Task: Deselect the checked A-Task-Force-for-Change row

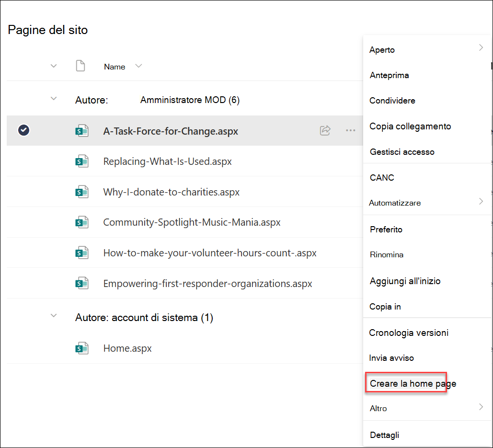Action: 23,130
